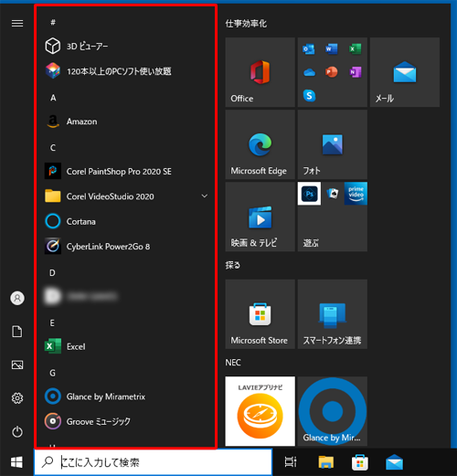Open the スマートフォン連携 tile
Screen dimensions: 457x476
(x=333, y=314)
